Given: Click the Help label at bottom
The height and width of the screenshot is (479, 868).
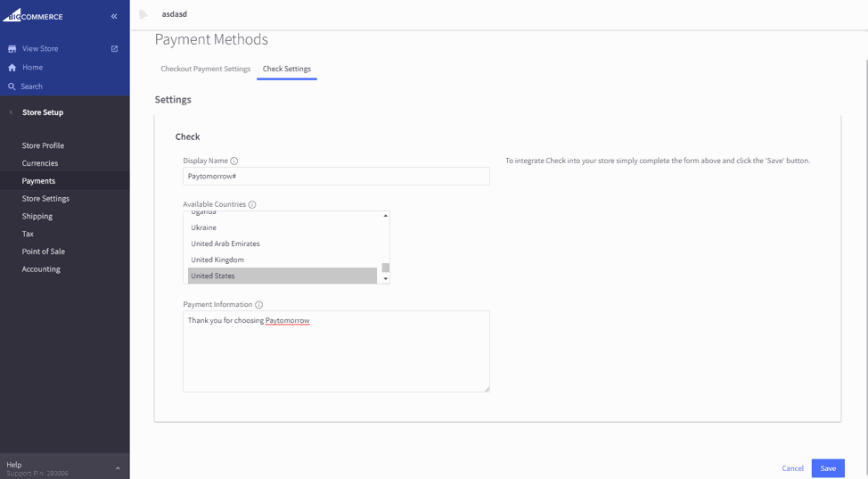Looking at the screenshot, I should coord(14,465).
